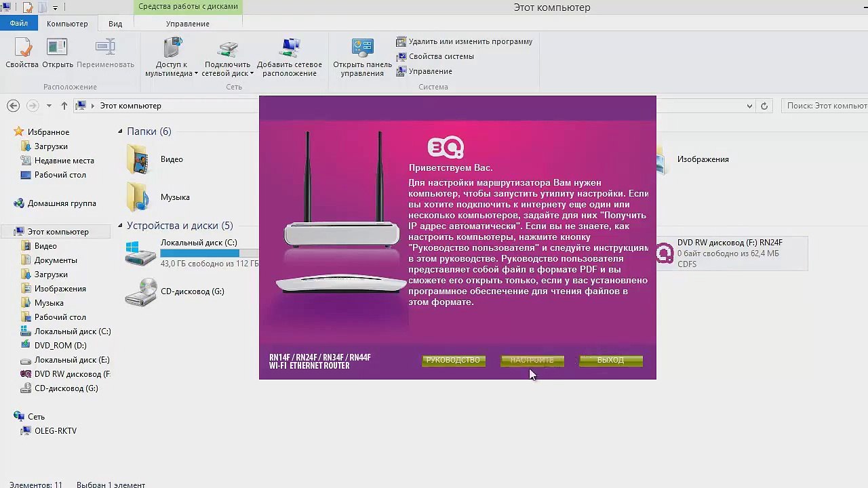Open Свойства системы from the ribbon

pos(435,56)
